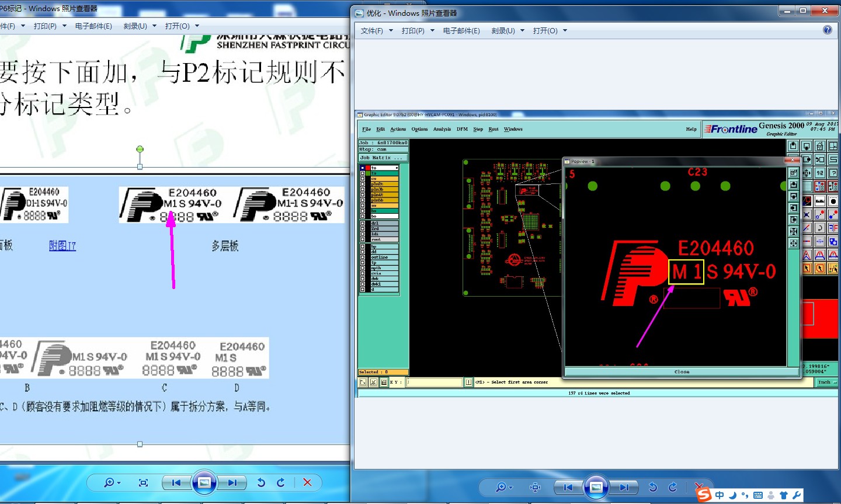The width and height of the screenshot is (841, 504).
Task: Toggle checkbox for layer pln5b
Action: click(x=363, y=200)
